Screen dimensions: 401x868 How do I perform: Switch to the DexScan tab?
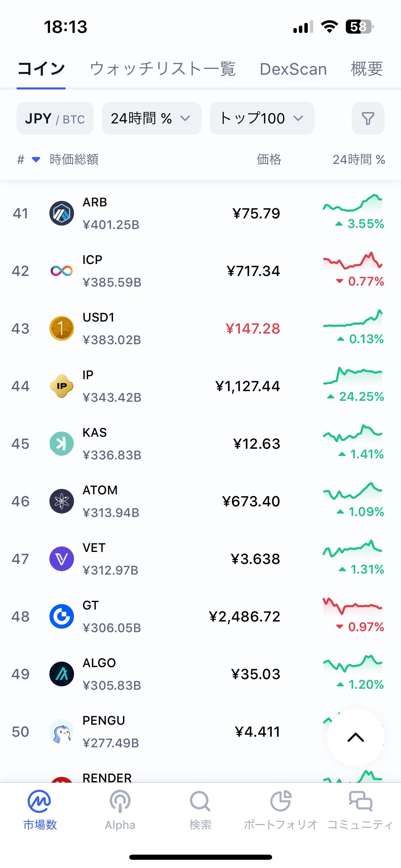pos(293,69)
